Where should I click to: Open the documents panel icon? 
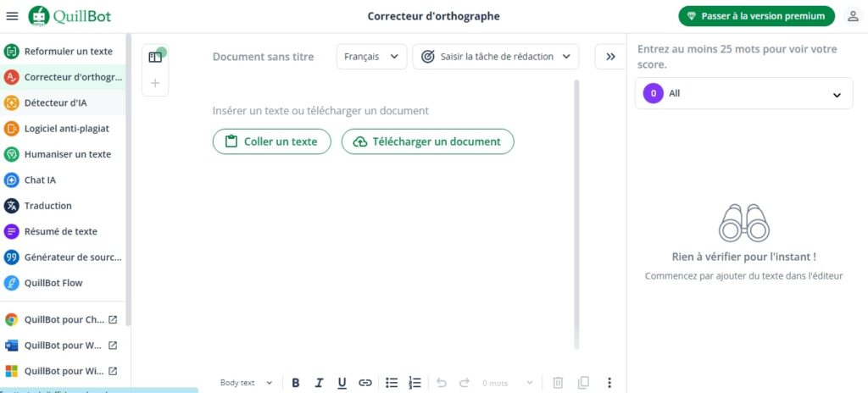156,57
